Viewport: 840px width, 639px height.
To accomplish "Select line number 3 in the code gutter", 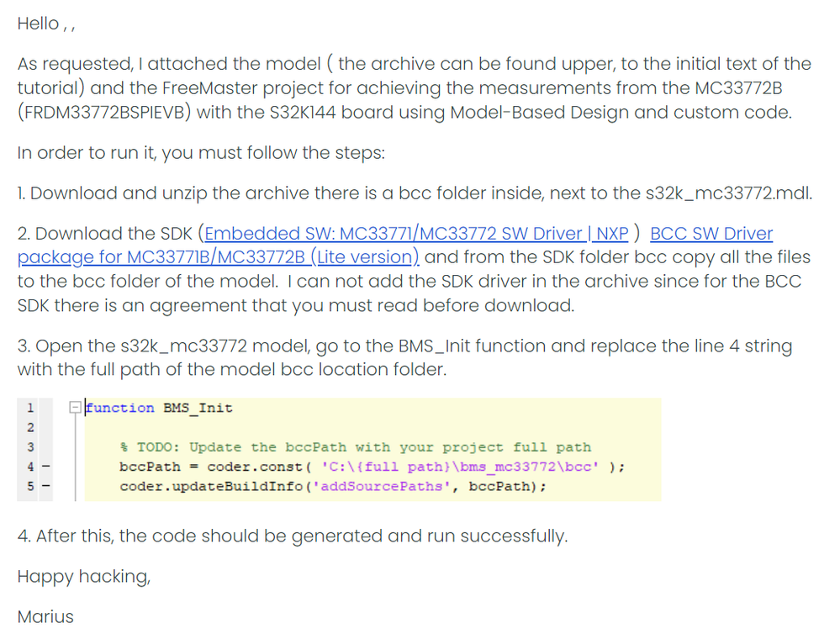I will [29, 447].
